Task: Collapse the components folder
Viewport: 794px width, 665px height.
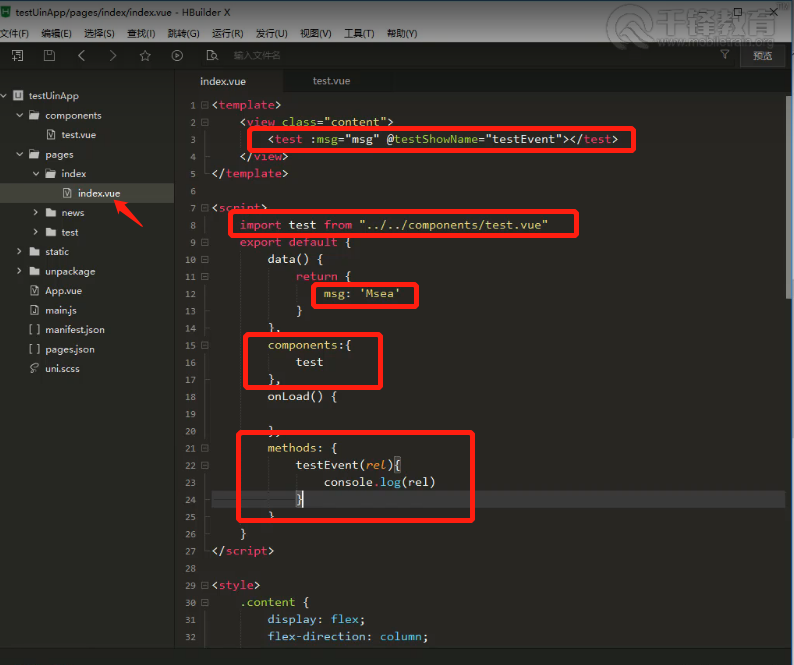Action: (x=20, y=115)
